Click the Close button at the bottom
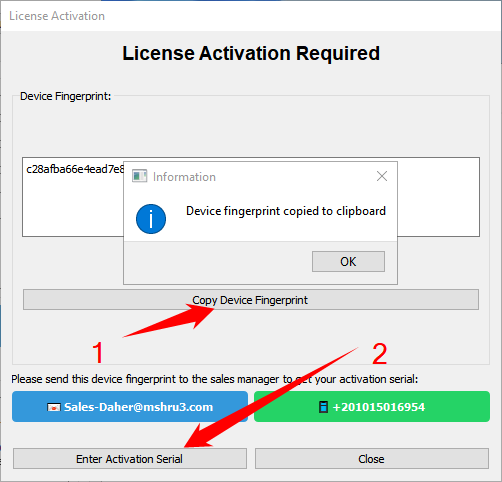The height and width of the screenshot is (482, 502). (372, 459)
